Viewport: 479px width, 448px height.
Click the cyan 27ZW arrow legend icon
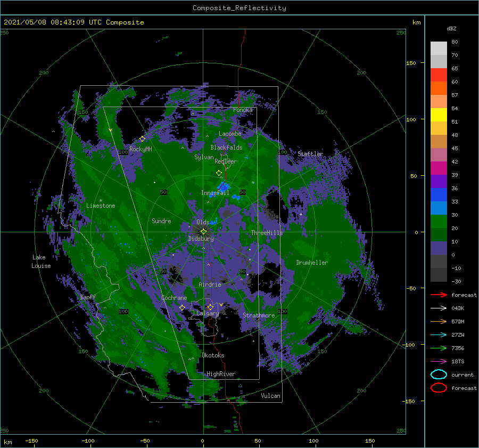439,335
